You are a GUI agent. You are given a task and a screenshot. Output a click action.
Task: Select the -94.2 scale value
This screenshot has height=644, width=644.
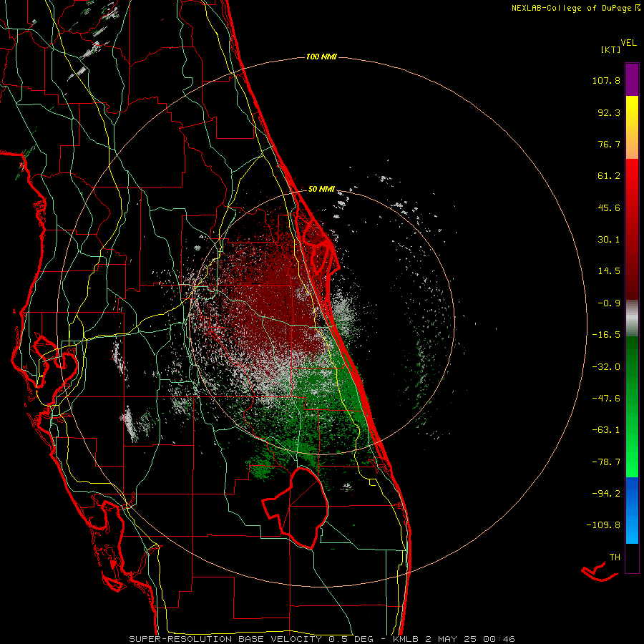(x=606, y=493)
